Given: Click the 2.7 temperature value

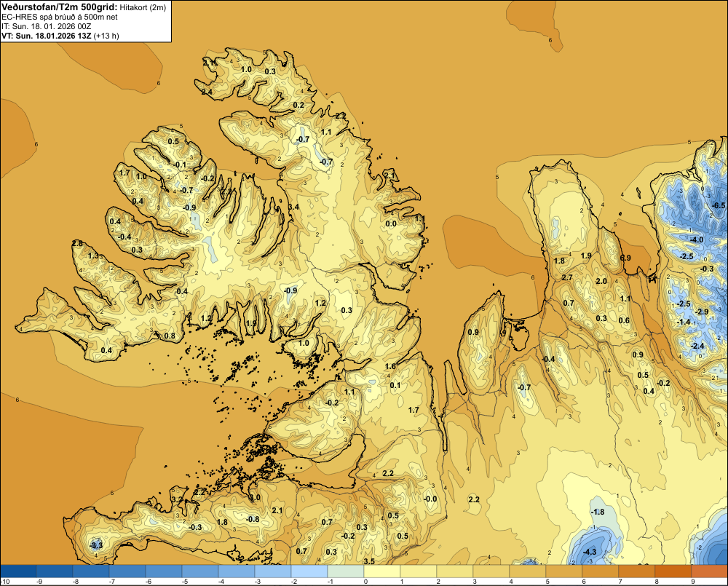Looking at the screenshot, I should click(567, 277).
